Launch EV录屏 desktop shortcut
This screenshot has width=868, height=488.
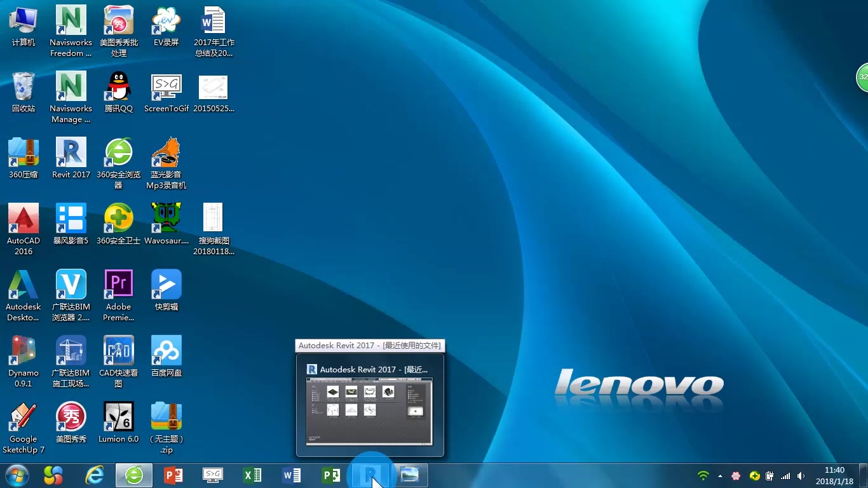(166, 27)
